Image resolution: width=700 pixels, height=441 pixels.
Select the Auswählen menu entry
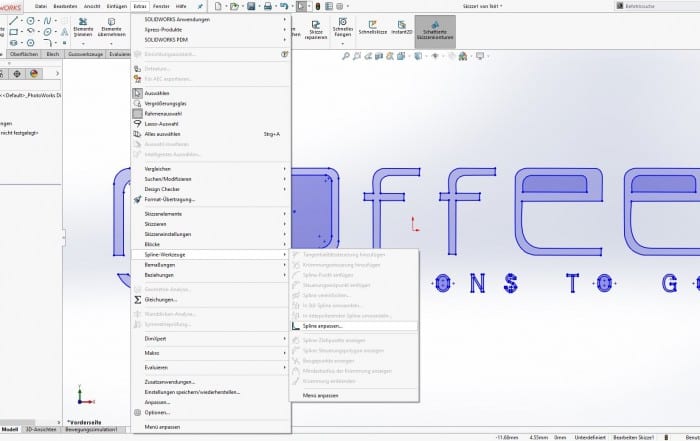211,93
